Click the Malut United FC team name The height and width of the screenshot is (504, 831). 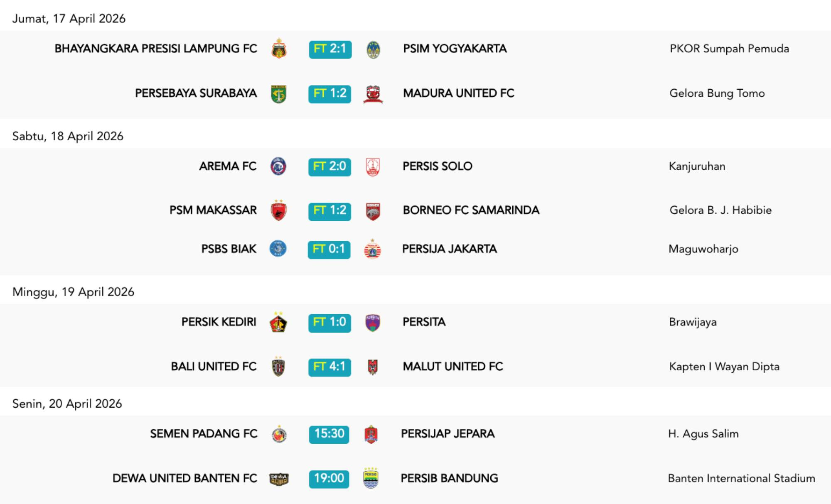(452, 367)
